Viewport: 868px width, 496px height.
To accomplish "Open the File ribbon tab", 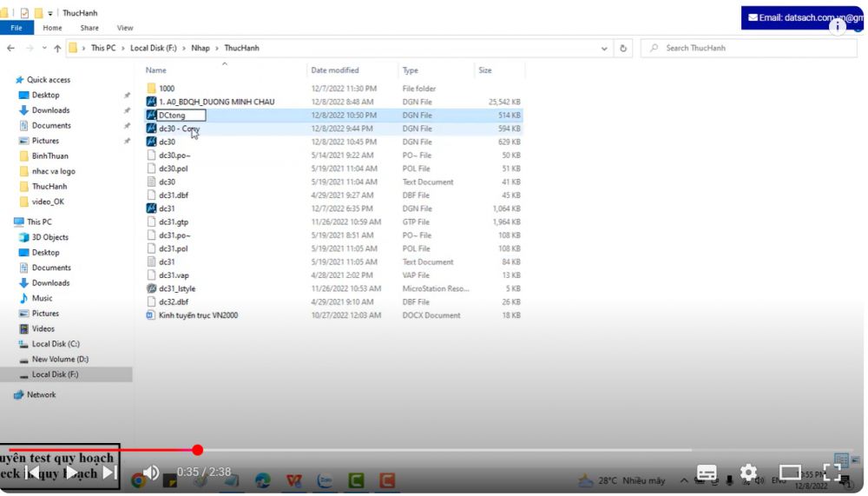I will coord(16,28).
